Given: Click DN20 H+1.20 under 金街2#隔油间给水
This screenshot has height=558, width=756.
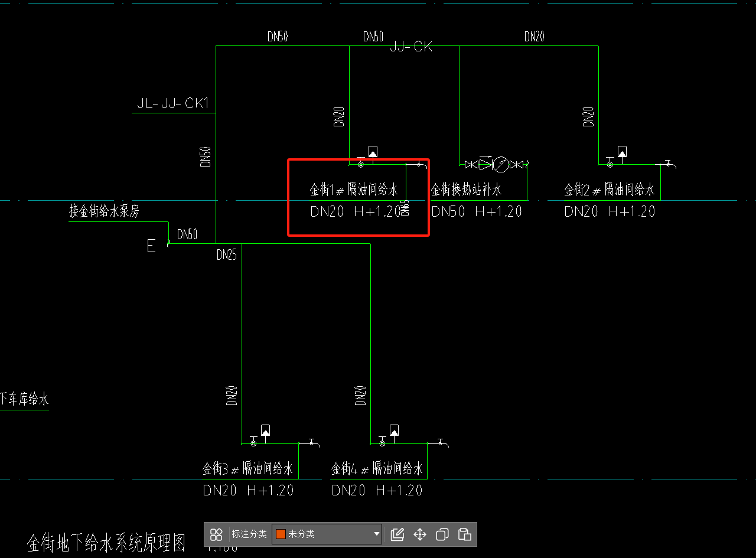Looking at the screenshot, I should [x=610, y=211].
